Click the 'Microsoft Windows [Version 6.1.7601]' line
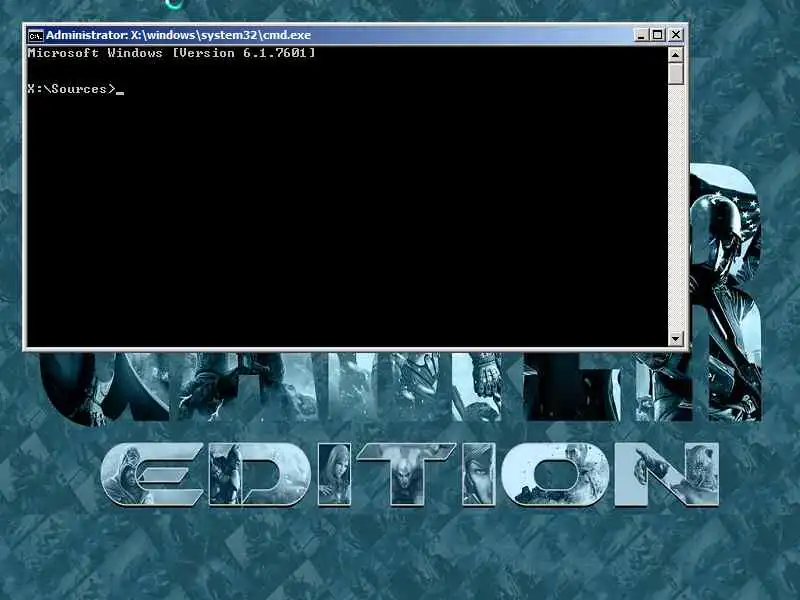Image resolution: width=800 pixels, height=600 pixels. click(x=171, y=53)
